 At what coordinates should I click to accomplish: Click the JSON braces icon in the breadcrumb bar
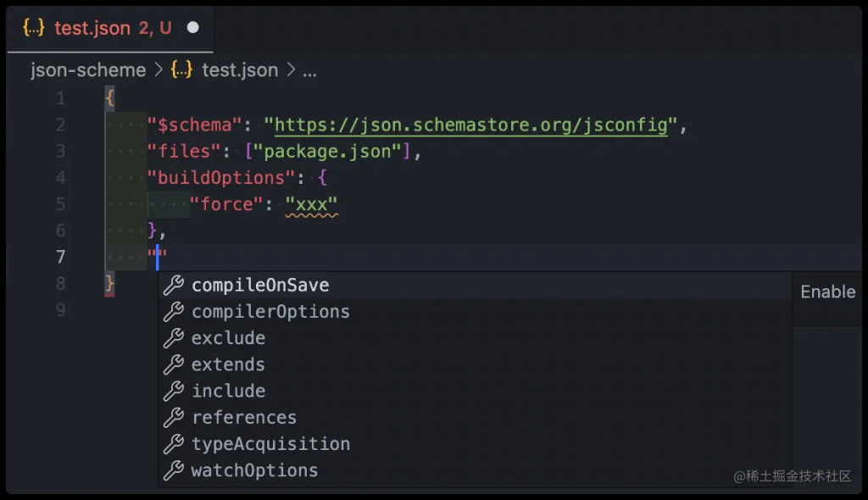[x=181, y=70]
